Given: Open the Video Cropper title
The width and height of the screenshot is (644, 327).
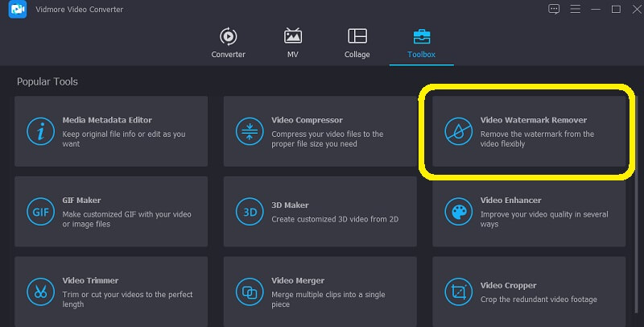Looking at the screenshot, I should tap(508, 285).
